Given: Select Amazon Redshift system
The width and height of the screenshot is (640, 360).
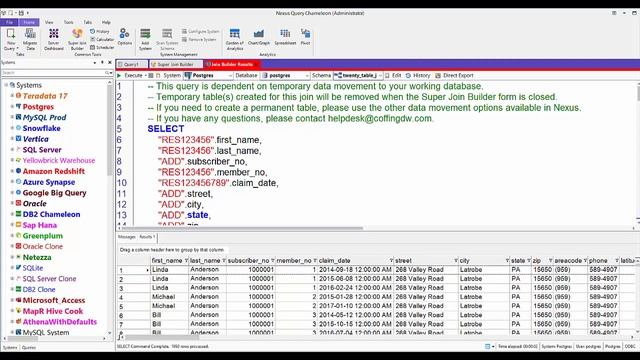Looking at the screenshot, I should click(x=53, y=171).
